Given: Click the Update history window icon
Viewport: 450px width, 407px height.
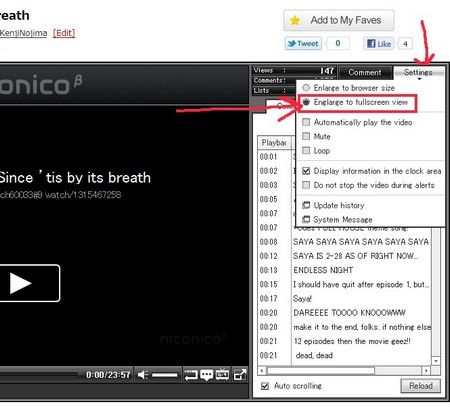Looking at the screenshot, I should pyautogui.click(x=306, y=205).
